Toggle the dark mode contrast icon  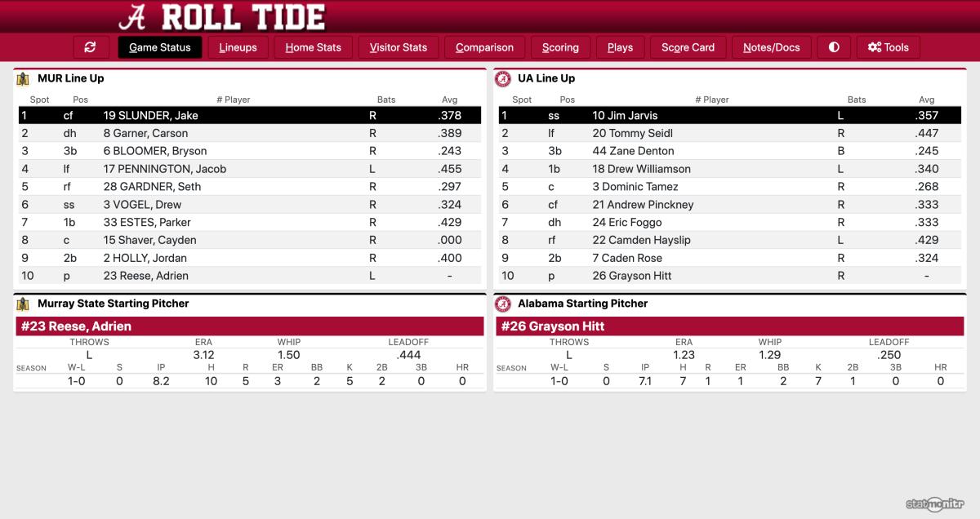(834, 47)
